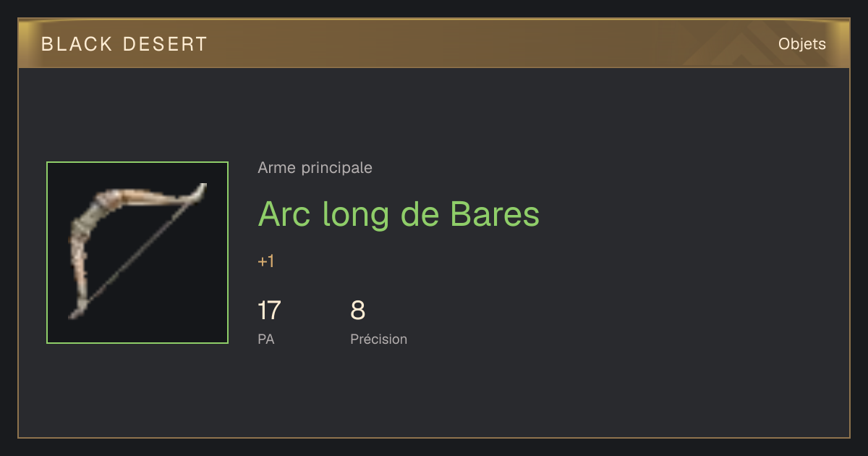Screen dimensions: 868x456
Task: Open the BLACK DESERT header title
Action: [x=124, y=44]
